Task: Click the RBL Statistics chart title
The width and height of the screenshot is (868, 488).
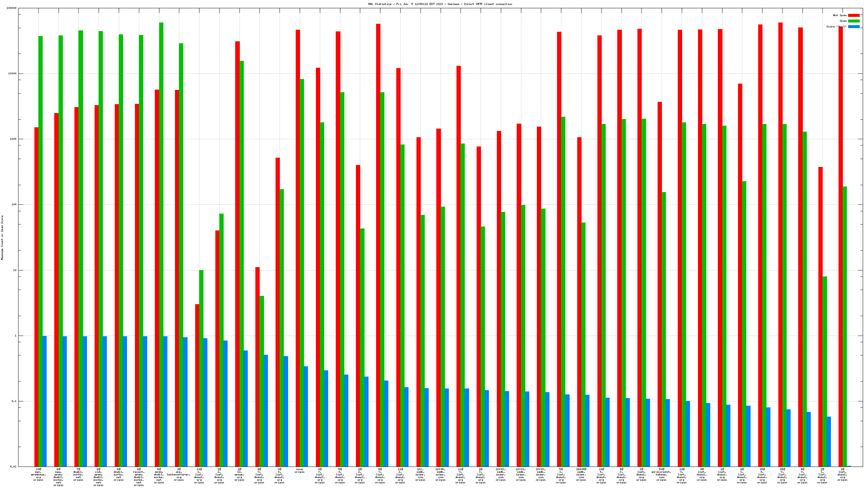Action: click(440, 4)
